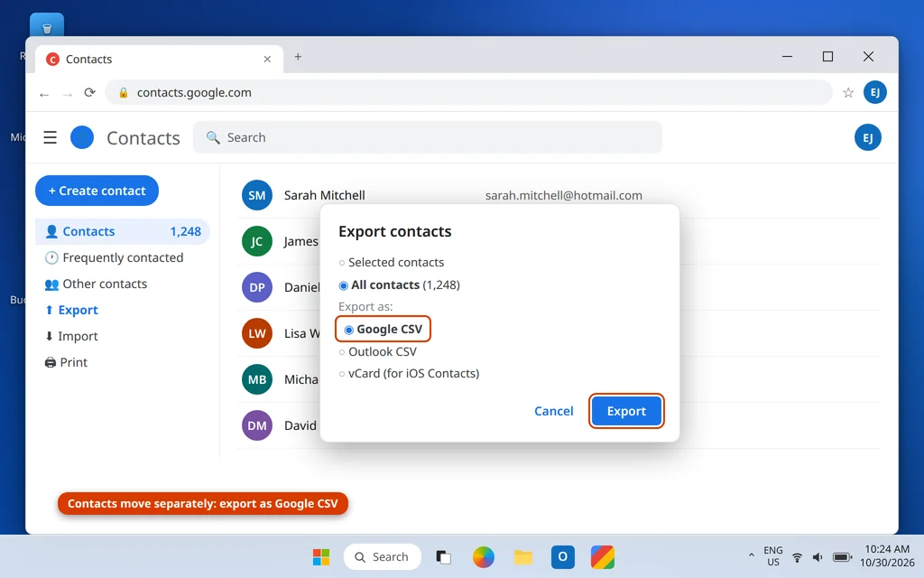Open the EJ account avatar in Contacts header
Screen dimensions: 924x578
[x=867, y=137]
